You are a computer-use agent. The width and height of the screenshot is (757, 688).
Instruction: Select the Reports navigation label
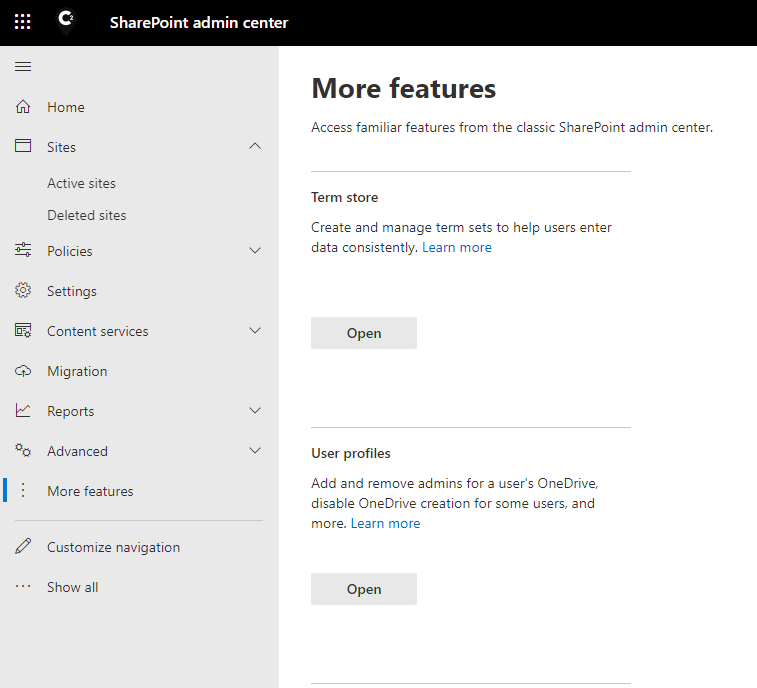coord(70,411)
